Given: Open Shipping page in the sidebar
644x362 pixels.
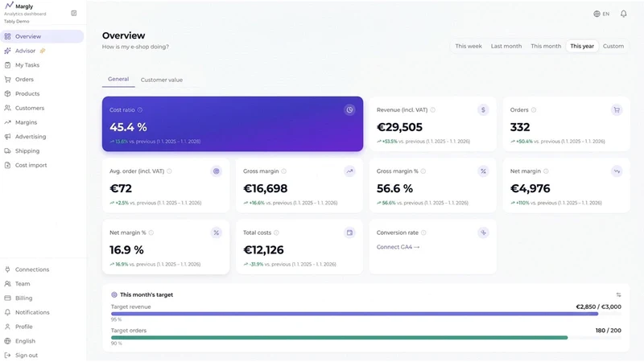Looking at the screenshot, I should click(x=42, y=151).
